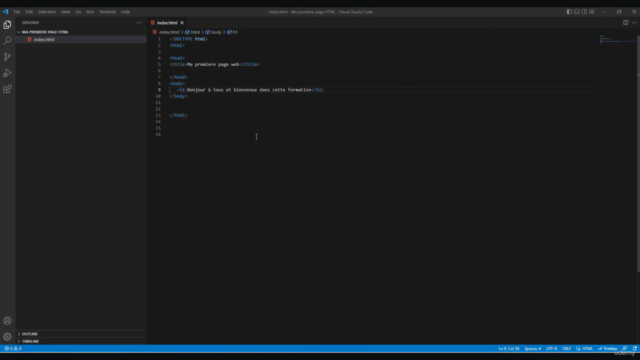Open the Manage gear icon
The width and height of the screenshot is (640, 360).
tap(7, 336)
